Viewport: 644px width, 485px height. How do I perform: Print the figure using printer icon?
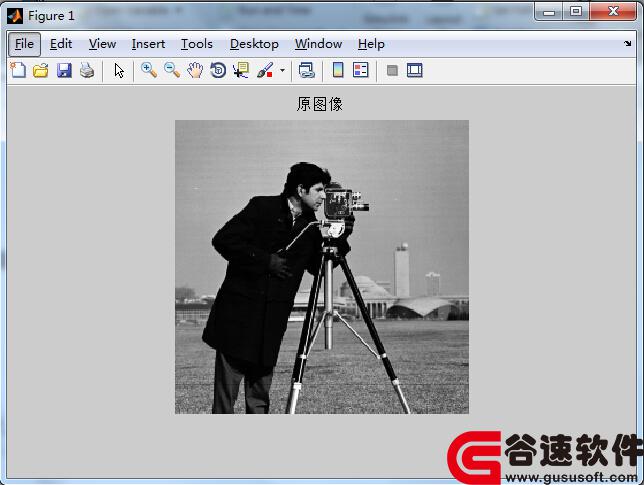click(87, 70)
